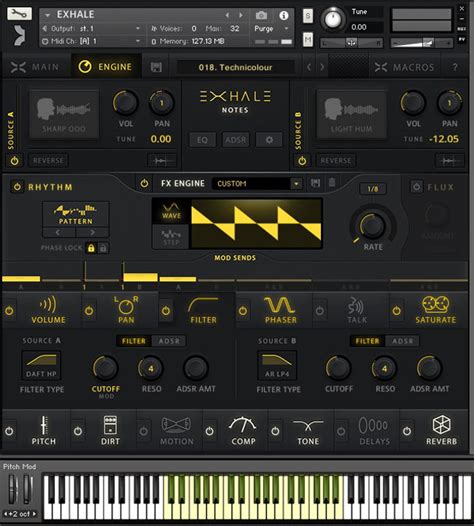Delete the FX engine preset trash icon
474x526 pixels.
332,183
